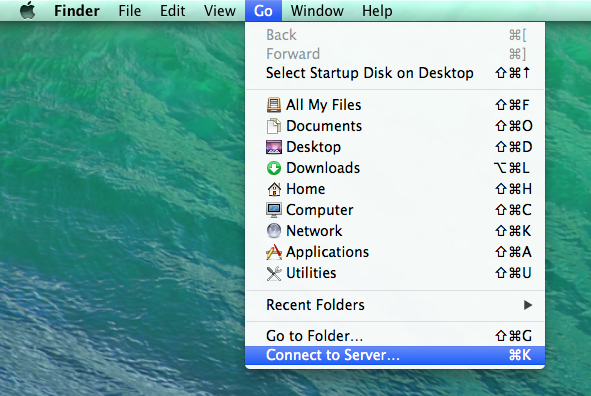This screenshot has width=591, height=396.
Task: Click the Computer monitor icon
Action: click(274, 210)
